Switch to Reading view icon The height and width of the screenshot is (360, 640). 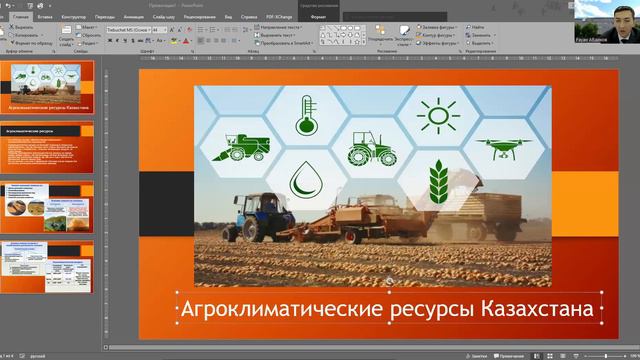coord(562,356)
